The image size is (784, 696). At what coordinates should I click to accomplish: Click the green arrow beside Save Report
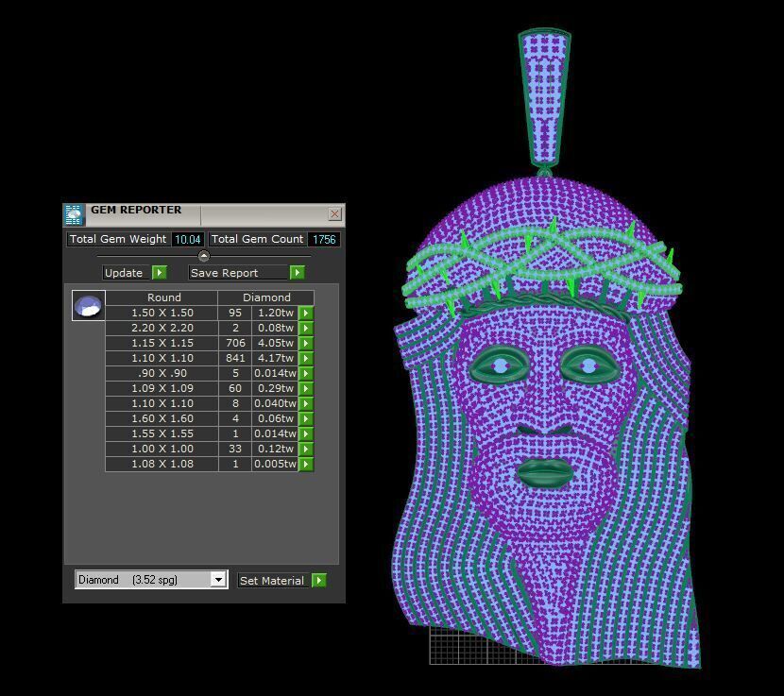tap(297, 273)
